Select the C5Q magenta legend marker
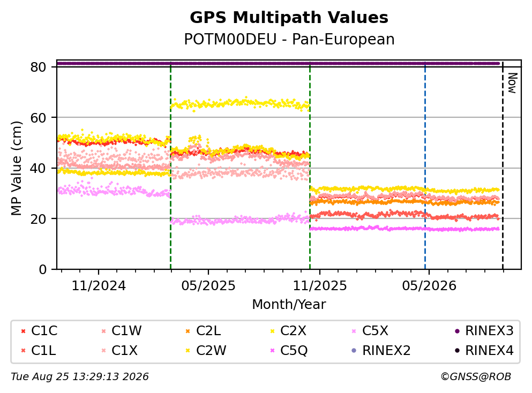532x393 pixels. [x=272, y=351]
